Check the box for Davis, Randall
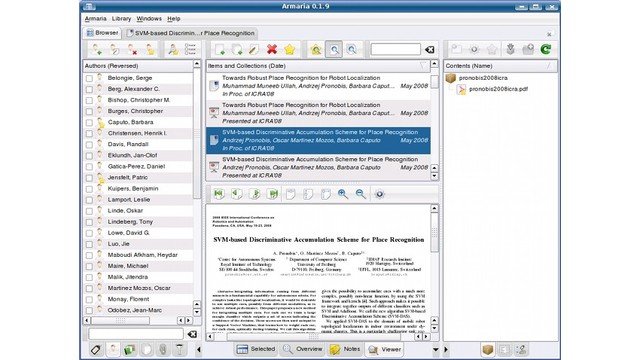The image size is (640, 360). (89, 144)
